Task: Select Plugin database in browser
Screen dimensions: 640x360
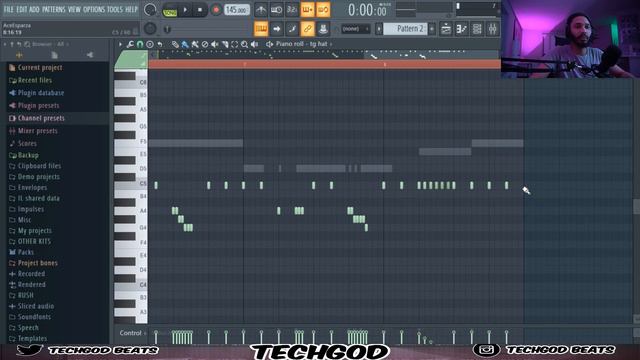Action: (x=41, y=93)
